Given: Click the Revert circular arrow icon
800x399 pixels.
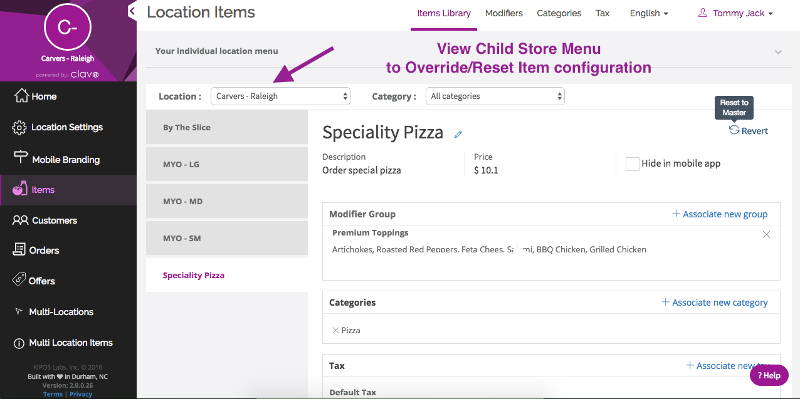Looking at the screenshot, I should pyautogui.click(x=734, y=130).
